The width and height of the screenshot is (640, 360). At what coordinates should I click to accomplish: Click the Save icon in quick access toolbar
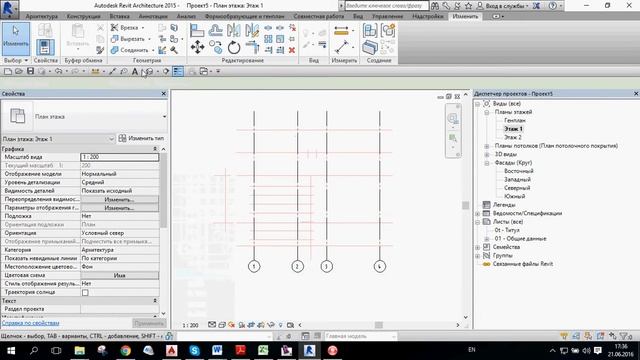pos(30,71)
